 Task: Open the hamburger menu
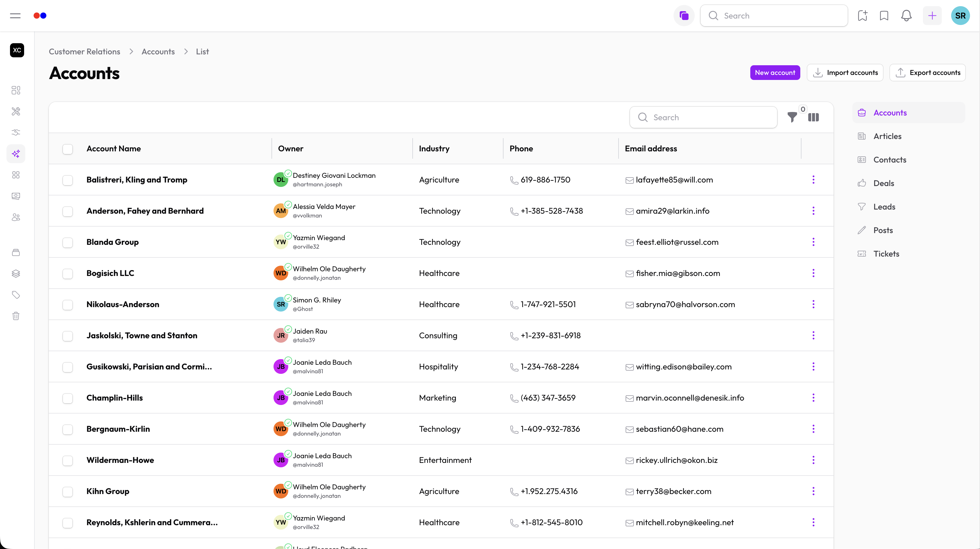(15, 16)
